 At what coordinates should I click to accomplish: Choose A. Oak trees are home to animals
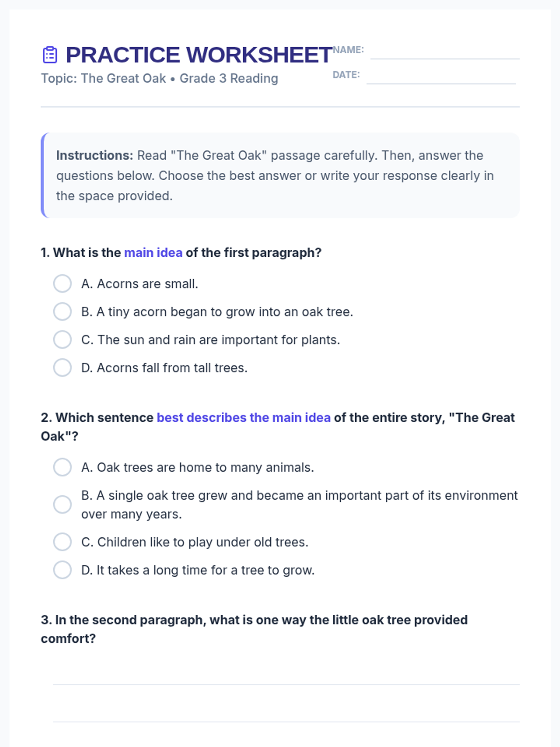(63, 467)
